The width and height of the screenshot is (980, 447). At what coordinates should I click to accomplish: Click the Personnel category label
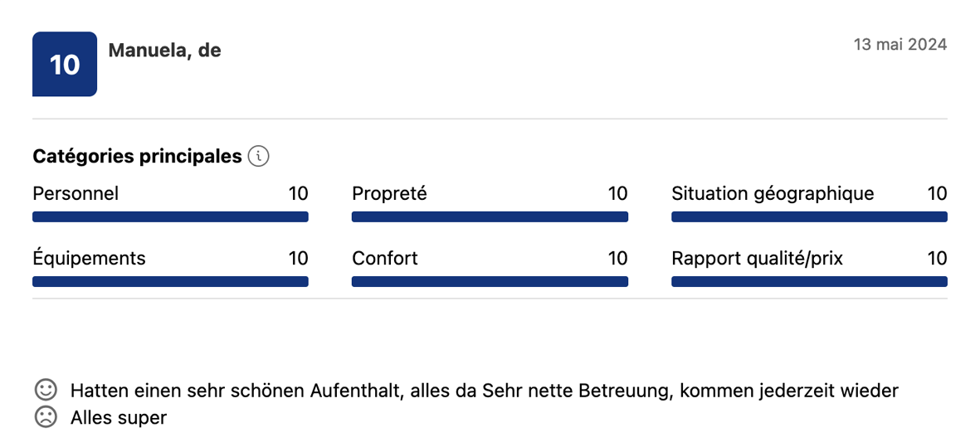[76, 194]
